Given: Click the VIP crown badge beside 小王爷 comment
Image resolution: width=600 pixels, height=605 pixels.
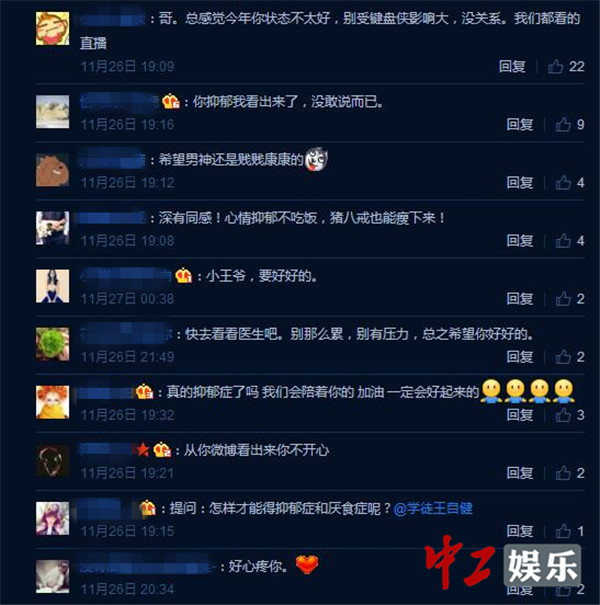Looking at the screenshot, I should tap(183, 276).
